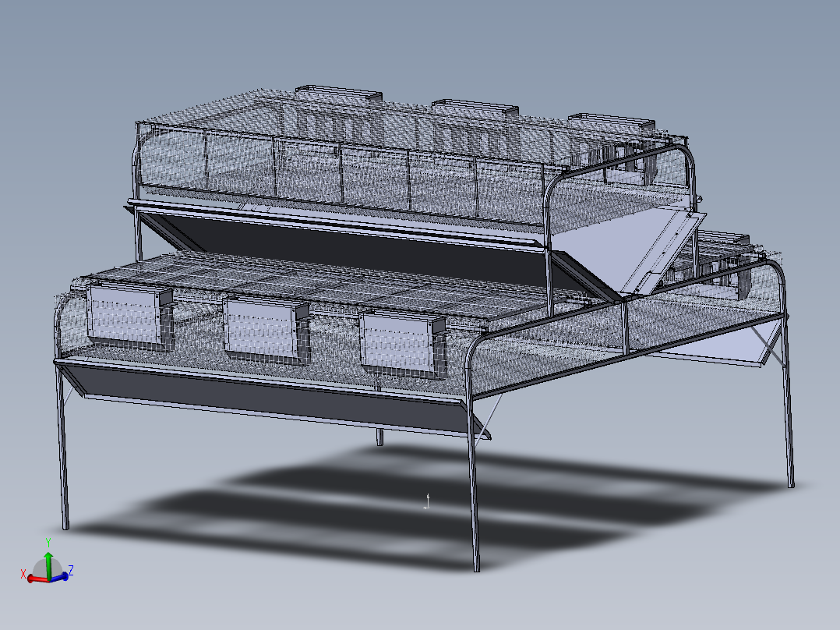Click the blue Z axis of the orientation triad
The image size is (840, 630).
[x=59, y=576]
